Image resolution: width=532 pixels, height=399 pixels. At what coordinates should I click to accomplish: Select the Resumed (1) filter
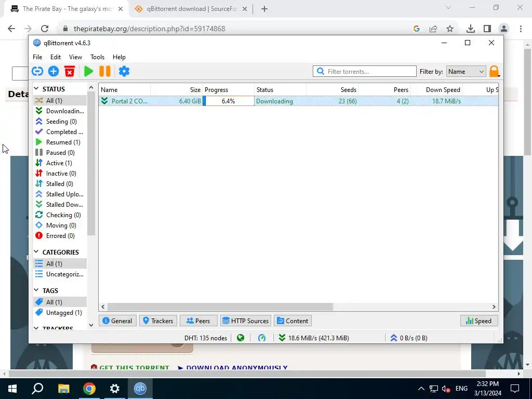[x=60, y=142]
